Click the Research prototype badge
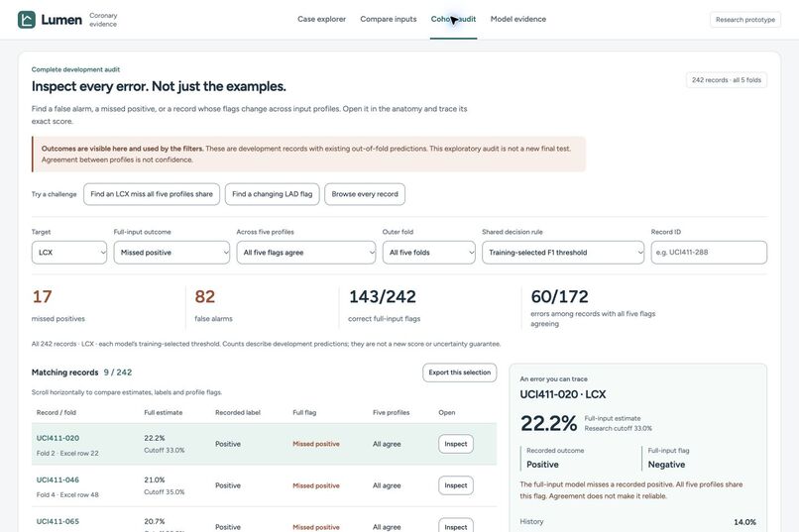Viewport: 799px width, 532px height. click(x=745, y=20)
